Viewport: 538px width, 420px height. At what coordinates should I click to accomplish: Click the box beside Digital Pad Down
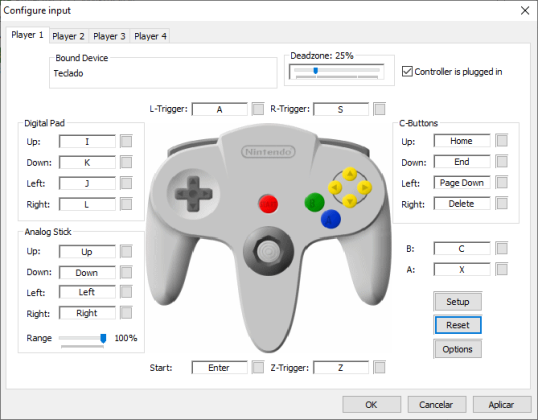(x=126, y=162)
